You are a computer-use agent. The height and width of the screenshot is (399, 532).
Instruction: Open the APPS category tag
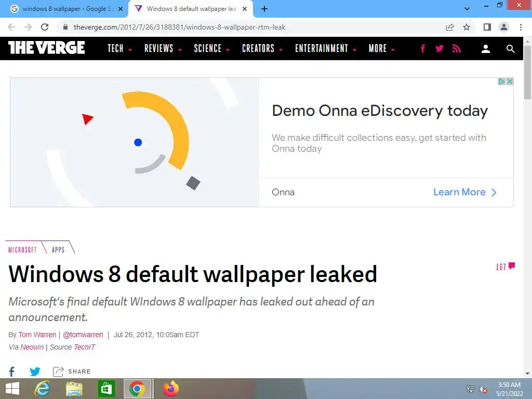coord(58,250)
